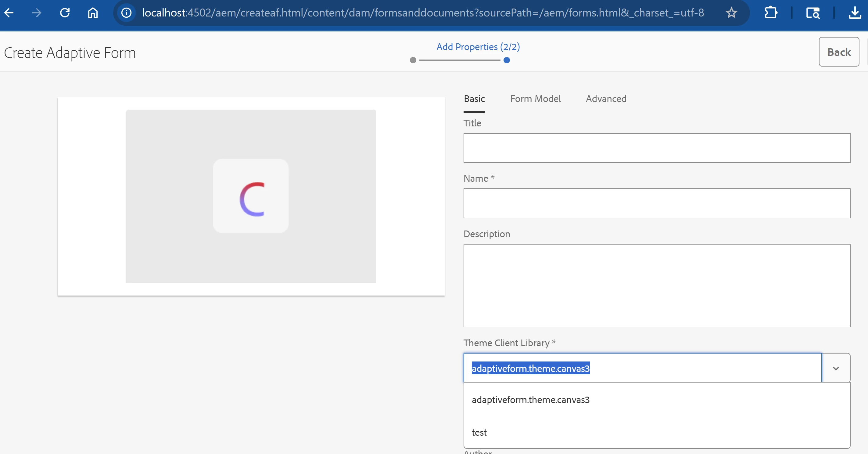Select adaptiveform.theme.canvas3 from dropdown list

click(x=530, y=400)
